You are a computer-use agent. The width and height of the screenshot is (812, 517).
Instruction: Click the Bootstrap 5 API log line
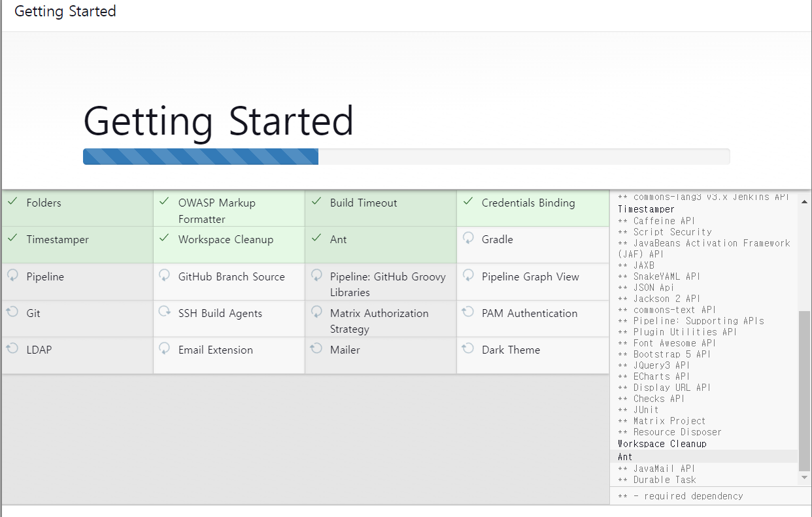tap(664, 354)
